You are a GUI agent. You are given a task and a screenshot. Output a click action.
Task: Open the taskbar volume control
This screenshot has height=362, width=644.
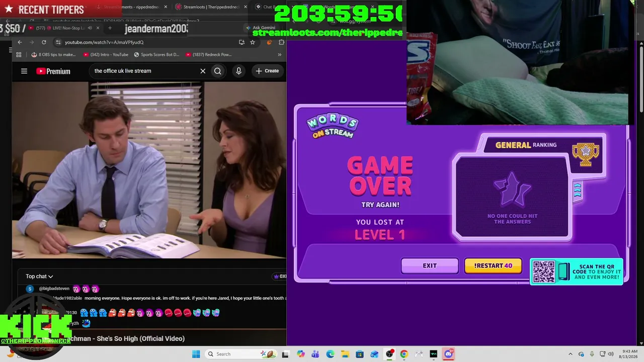click(x=611, y=354)
